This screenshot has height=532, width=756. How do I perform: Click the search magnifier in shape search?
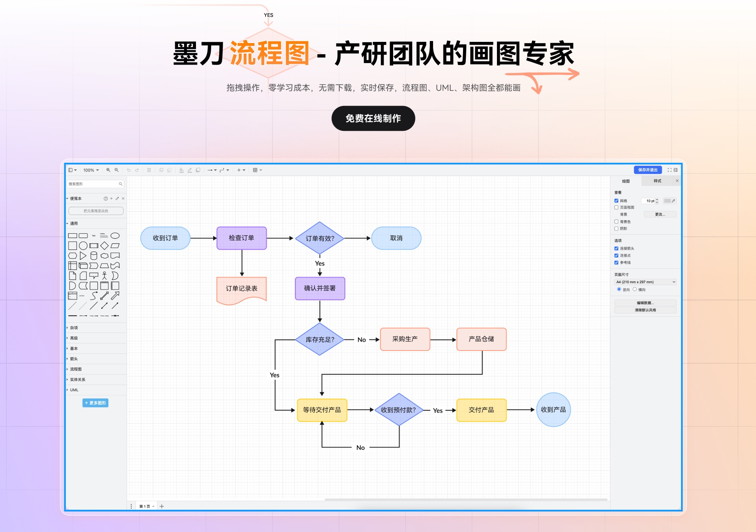click(121, 184)
